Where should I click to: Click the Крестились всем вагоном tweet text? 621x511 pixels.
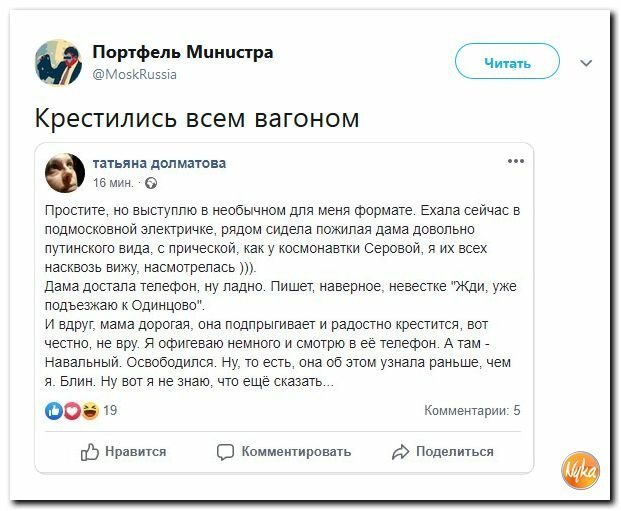coord(197,118)
